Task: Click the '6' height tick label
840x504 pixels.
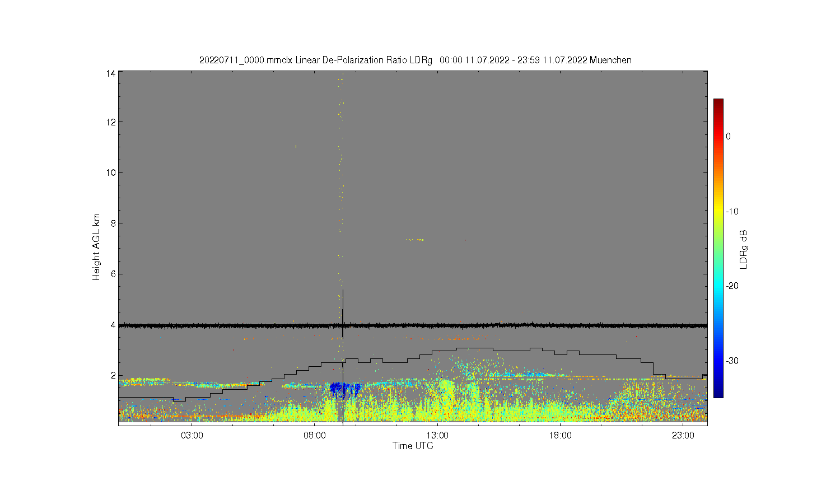Action: pyautogui.click(x=113, y=274)
